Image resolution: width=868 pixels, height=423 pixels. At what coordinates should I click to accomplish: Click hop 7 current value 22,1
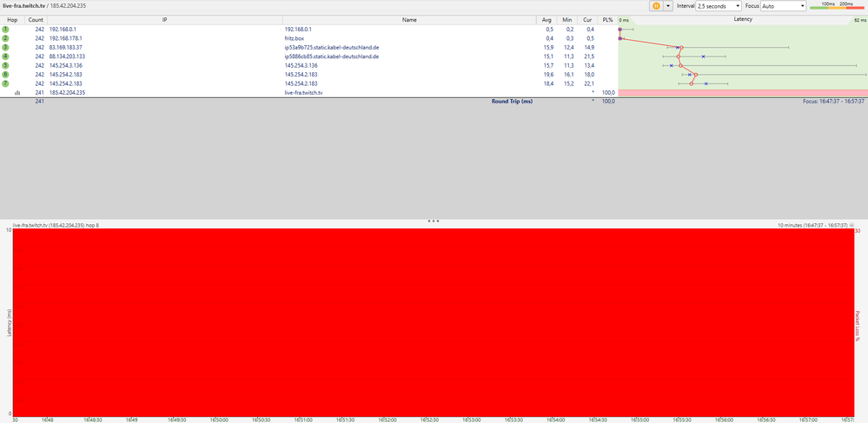590,83
